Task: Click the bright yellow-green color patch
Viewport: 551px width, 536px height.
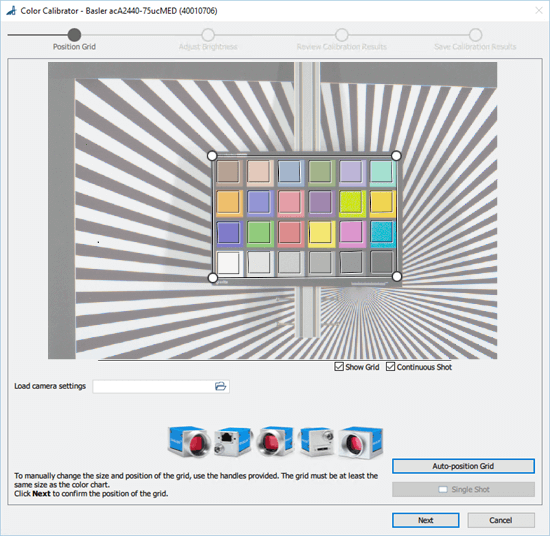Action: pos(351,202)
